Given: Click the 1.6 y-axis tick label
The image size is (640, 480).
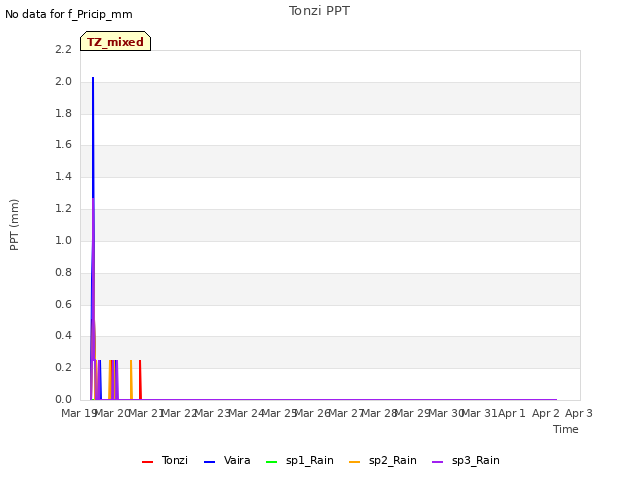Looking at the screenshot, I should point(63,144).
